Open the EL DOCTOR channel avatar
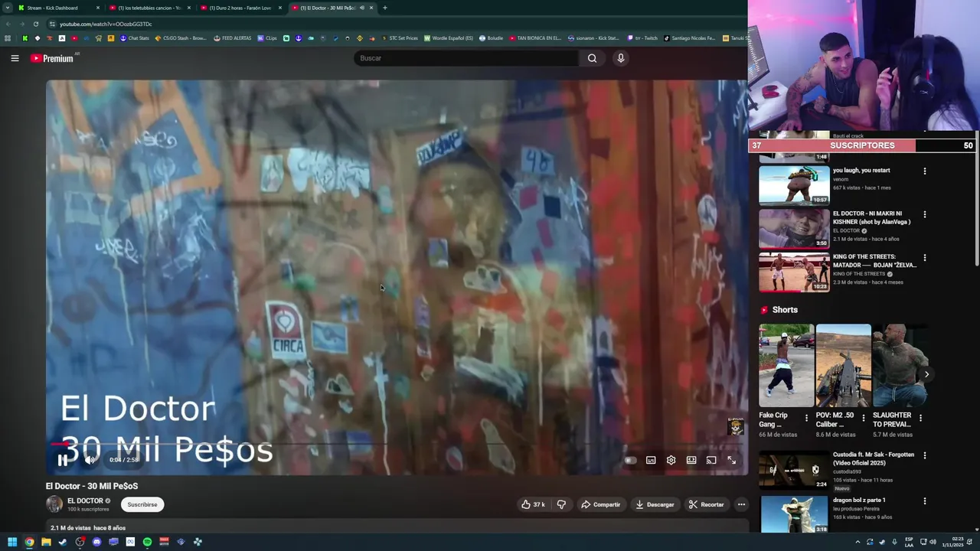This screenshot has height=551, width=980. [x=54, y=504]
